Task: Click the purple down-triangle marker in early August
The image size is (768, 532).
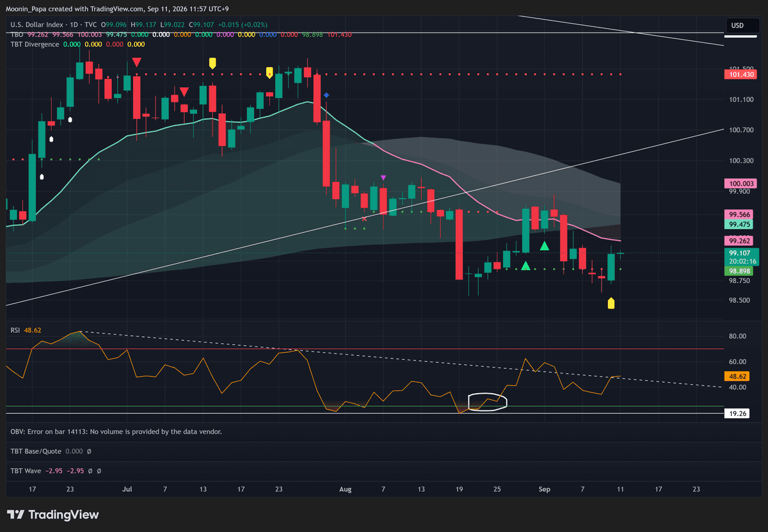Action: [383, 177]
